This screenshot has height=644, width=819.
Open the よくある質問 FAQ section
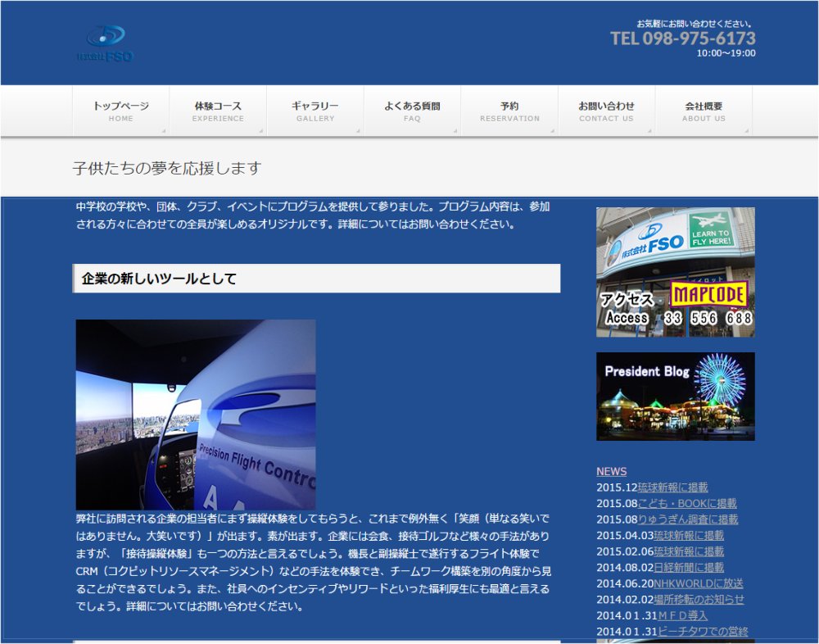[413, 111]
